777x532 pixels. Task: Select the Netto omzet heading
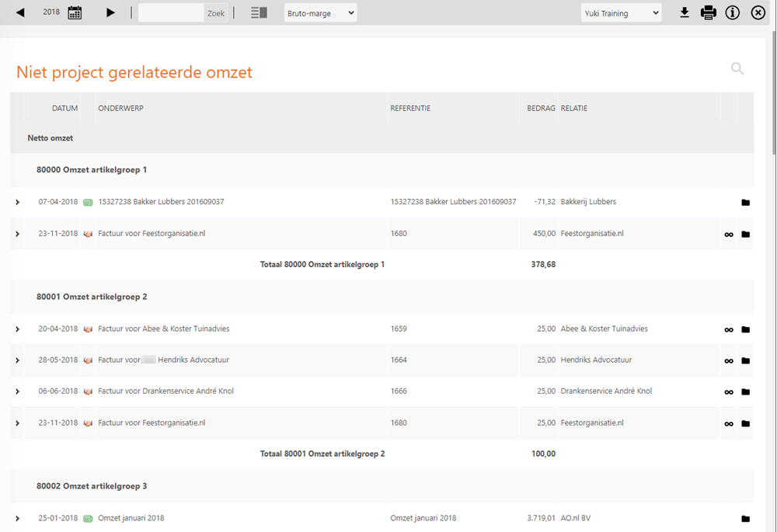[50, 137]
